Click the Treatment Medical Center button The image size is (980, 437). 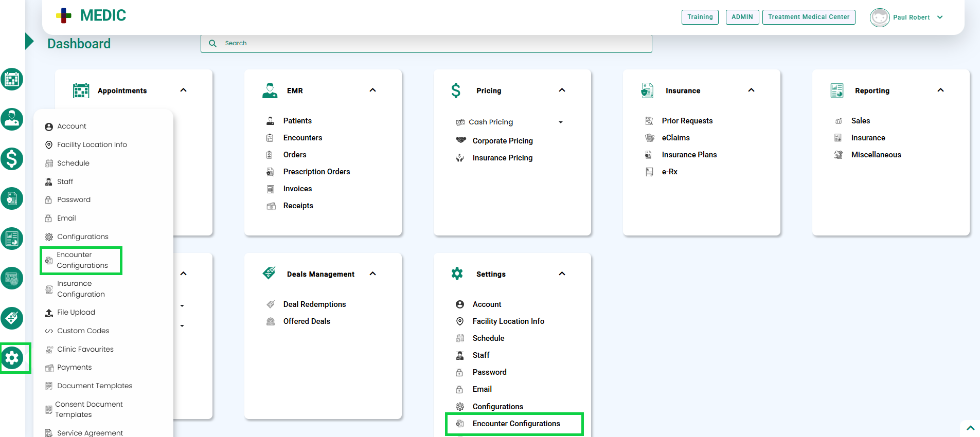click(808, 17)
